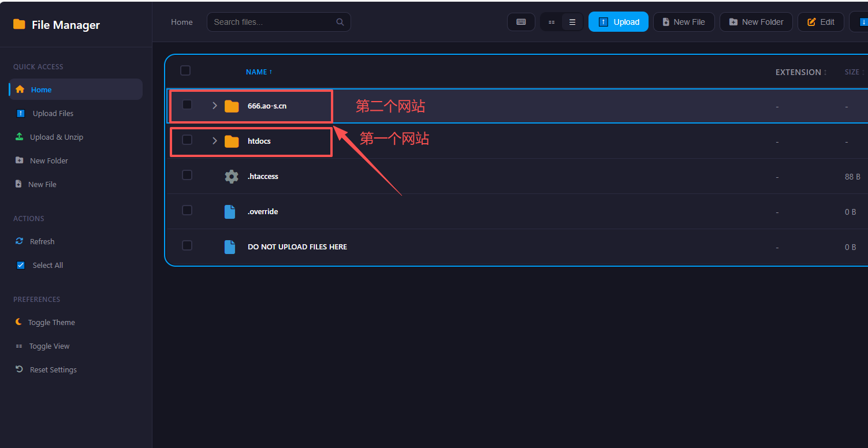Click Select All in sidebar

[x=76, y=265]
